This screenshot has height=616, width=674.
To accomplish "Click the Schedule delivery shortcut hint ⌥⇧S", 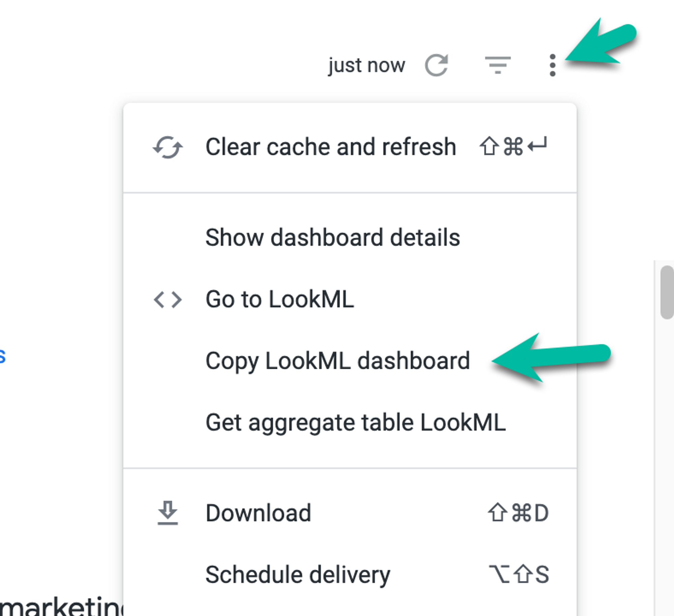I will pyautogui.click(x=519, y=574).
